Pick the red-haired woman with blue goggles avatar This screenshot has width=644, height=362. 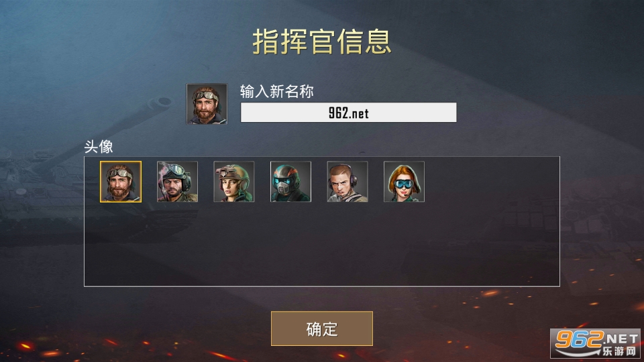(404, 182)
